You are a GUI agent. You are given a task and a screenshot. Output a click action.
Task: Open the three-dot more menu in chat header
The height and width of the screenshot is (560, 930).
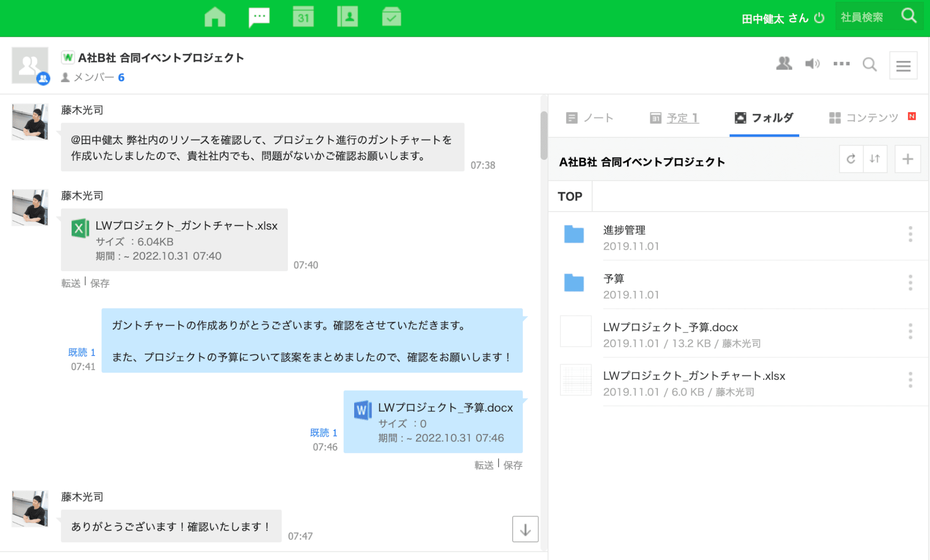tap(841, 64)
